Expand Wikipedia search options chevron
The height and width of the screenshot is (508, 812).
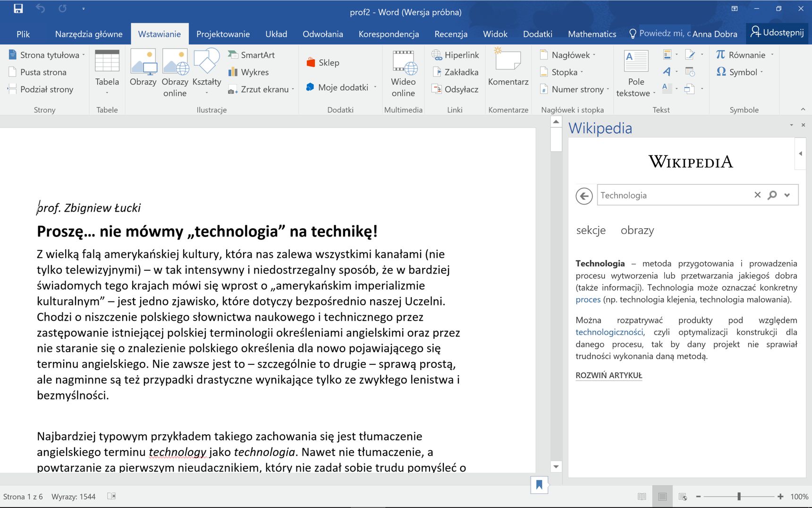tap(787, 195)
